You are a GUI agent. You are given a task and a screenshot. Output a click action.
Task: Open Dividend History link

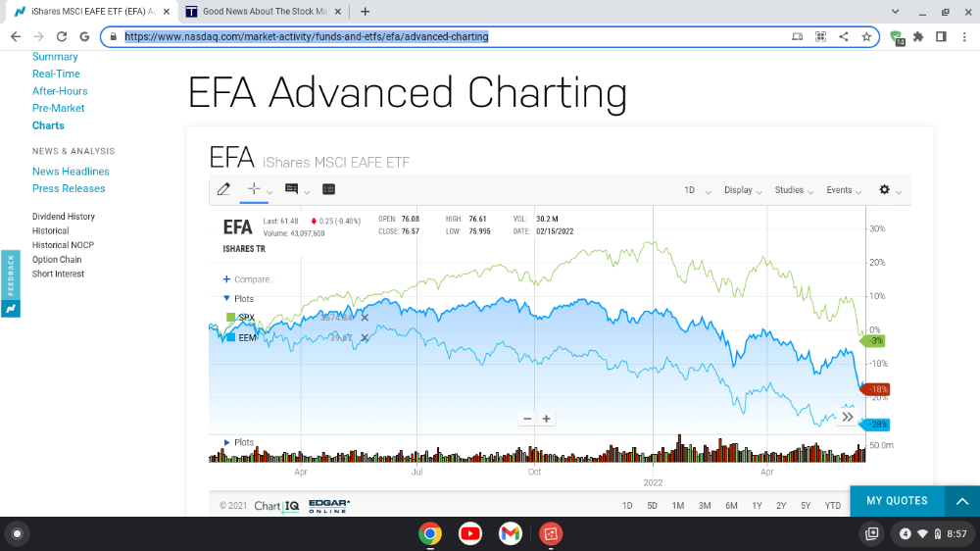[x=63, y=217]
